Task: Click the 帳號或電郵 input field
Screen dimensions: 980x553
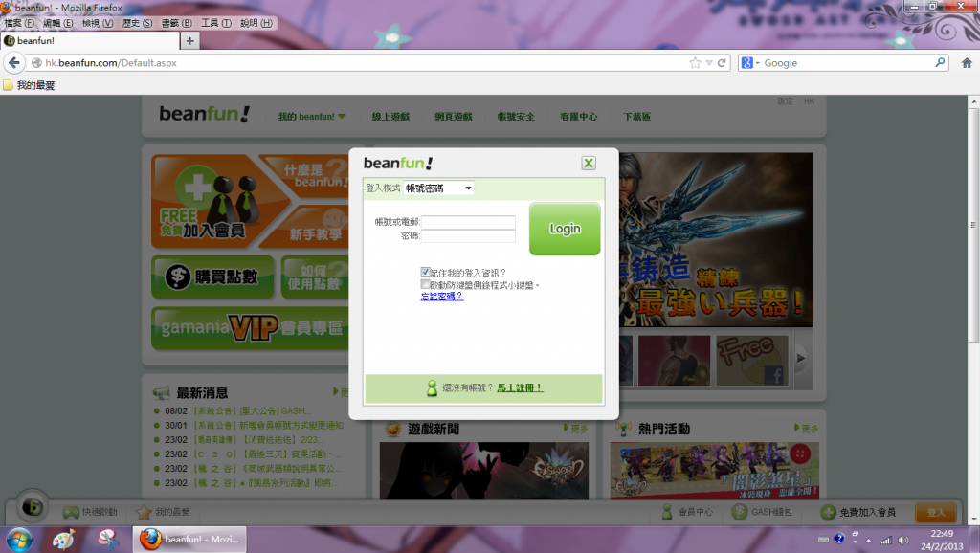Action: tap(468, 222)
